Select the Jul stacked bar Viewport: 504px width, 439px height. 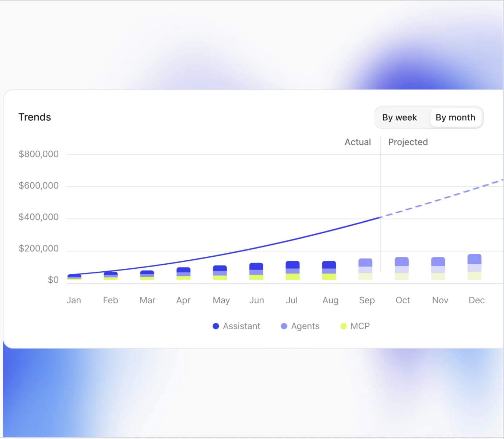coord(292,271)
